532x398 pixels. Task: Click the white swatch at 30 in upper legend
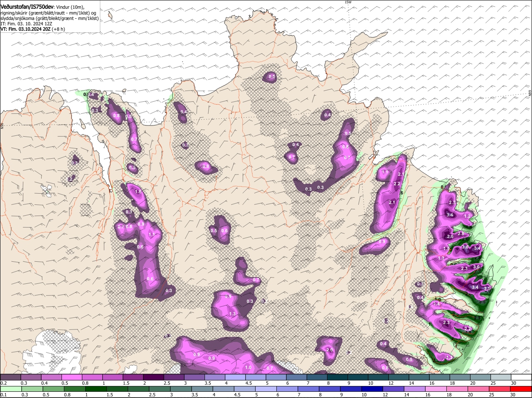[x=521, y=377]
